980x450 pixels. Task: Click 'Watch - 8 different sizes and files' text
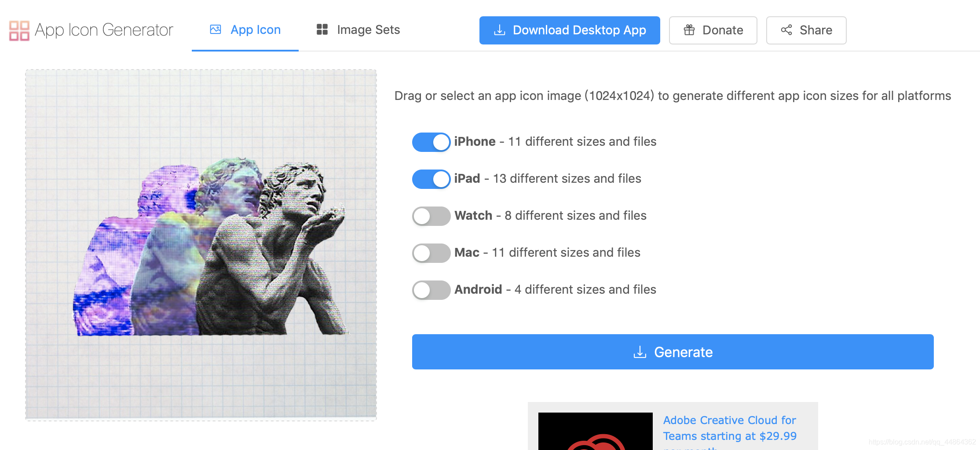tap(550, 215)
